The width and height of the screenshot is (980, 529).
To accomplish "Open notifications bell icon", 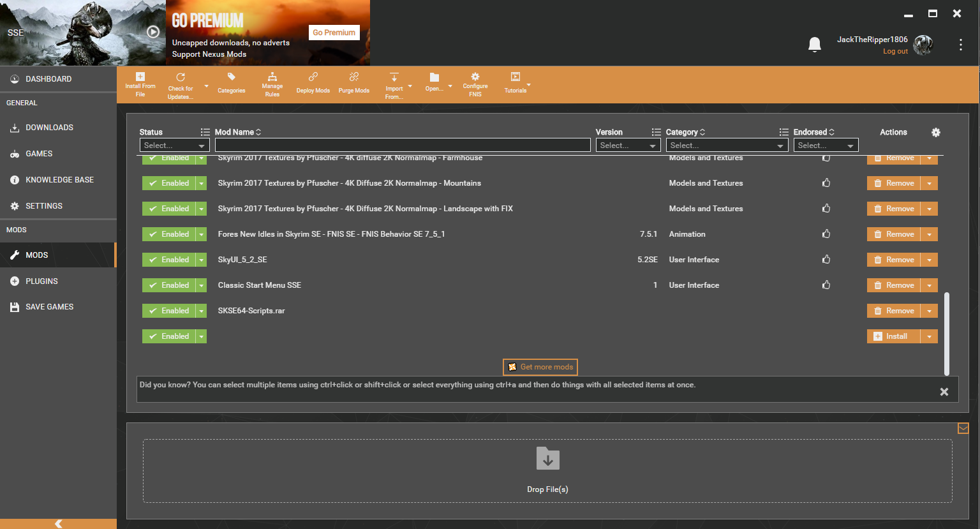I will point(815,45).
